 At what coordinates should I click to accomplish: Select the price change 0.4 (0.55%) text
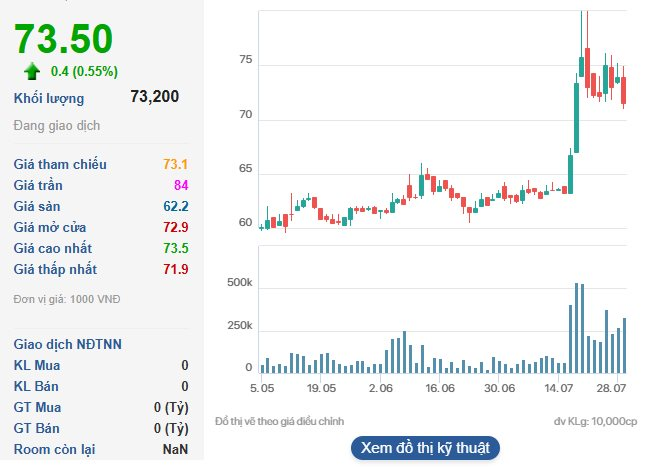click(x=84, y=71)
